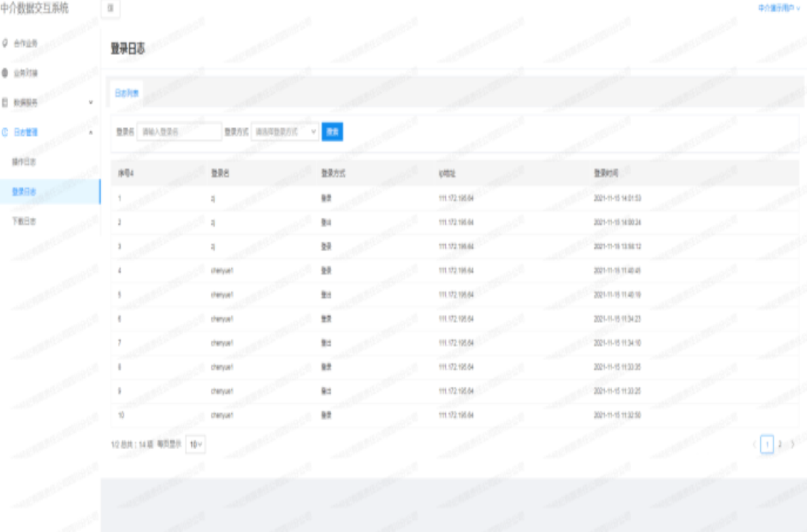The width and height of the screenshot is (807, 532).
Task: Click login time cell in row 10
Action: pos(618,415)
